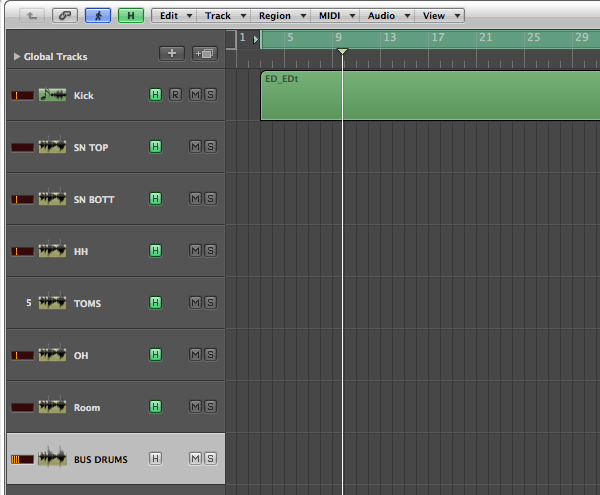Select the TOMS track name
The image size is (600, 495).
87,303
